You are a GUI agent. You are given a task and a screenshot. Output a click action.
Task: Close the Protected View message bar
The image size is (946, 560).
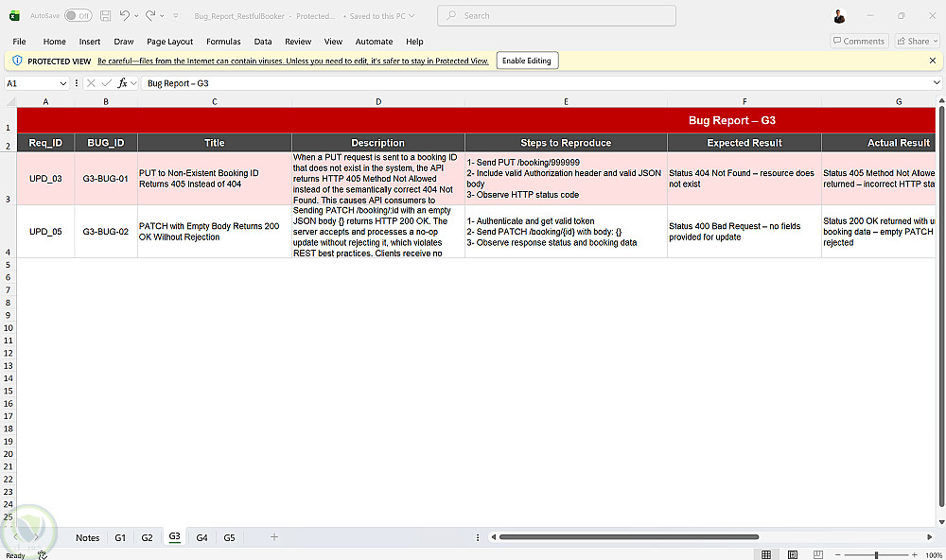932,61
